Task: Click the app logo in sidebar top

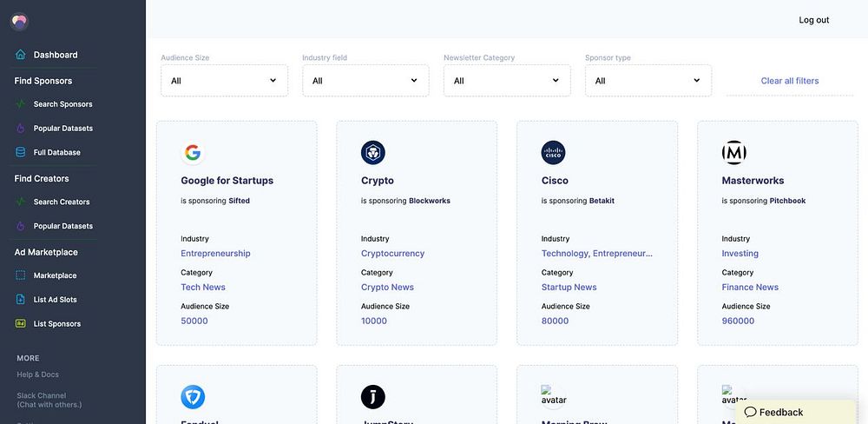Action: coord(19,22)
